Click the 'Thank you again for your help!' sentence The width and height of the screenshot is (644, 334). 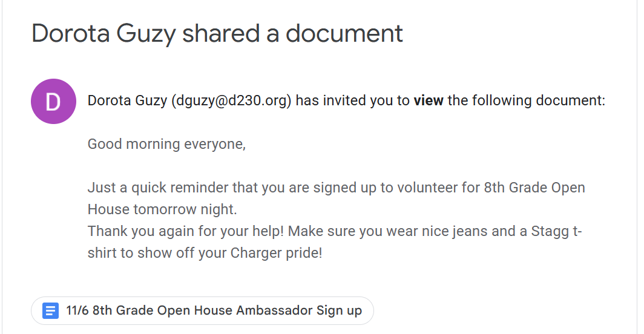[x=186, y=231]
